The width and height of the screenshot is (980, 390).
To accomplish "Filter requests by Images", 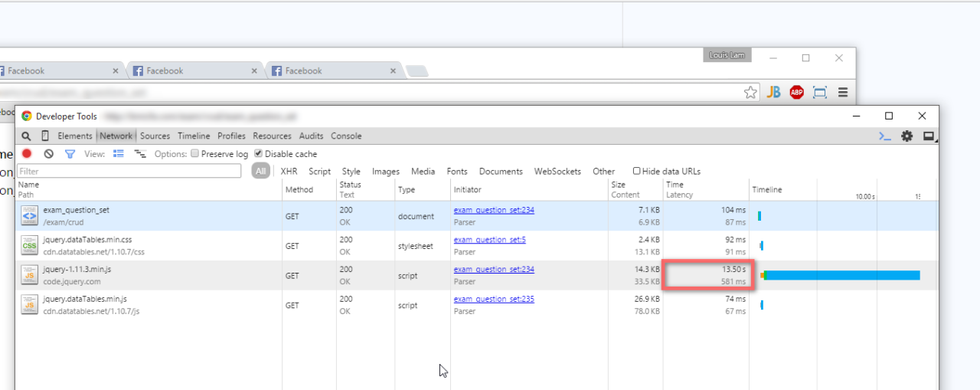I will 386,172.
